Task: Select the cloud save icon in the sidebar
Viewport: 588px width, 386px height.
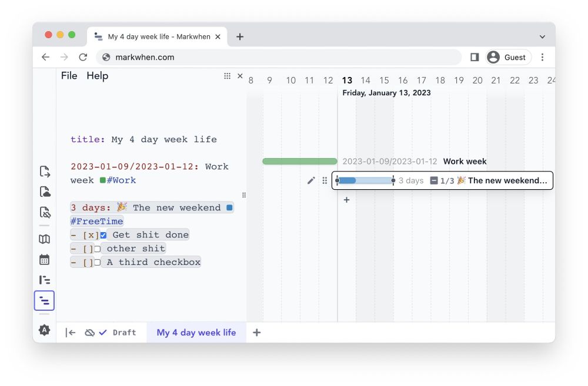Action: pyautogui.click(x=44, y=191)
